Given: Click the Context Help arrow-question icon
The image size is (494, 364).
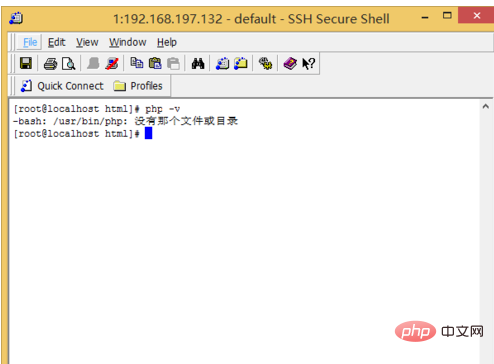Looking at the screenshot, I should coord(308,63).
